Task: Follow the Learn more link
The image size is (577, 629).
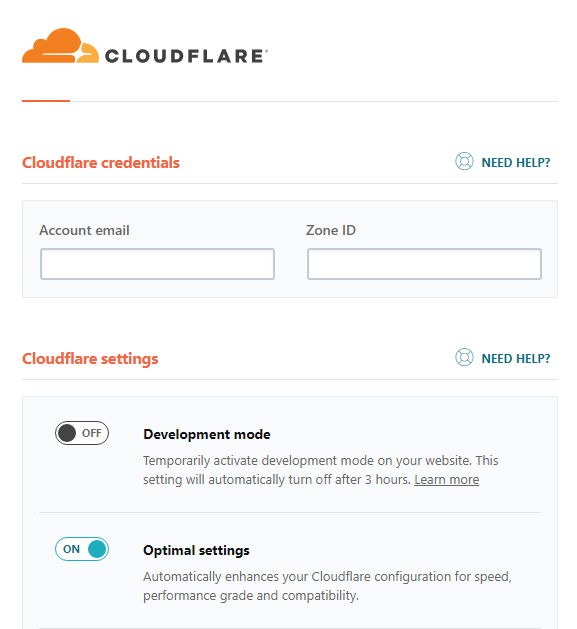Action: 447,480
